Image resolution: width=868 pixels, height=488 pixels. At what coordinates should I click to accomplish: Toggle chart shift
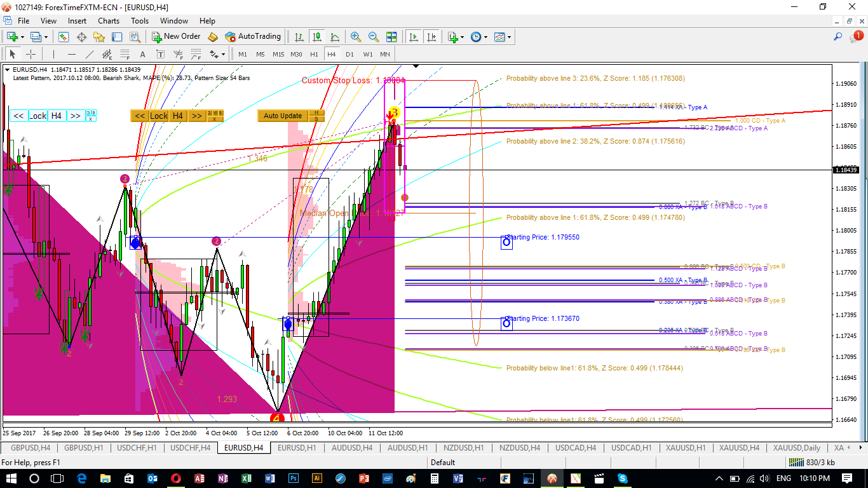431,37
